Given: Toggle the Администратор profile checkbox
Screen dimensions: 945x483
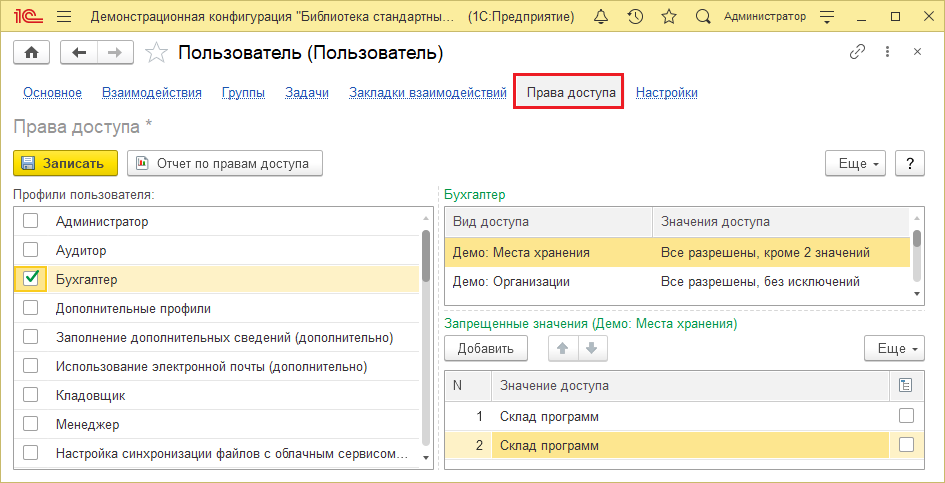Looking at the screenshot, I should [x=30, y=221].
